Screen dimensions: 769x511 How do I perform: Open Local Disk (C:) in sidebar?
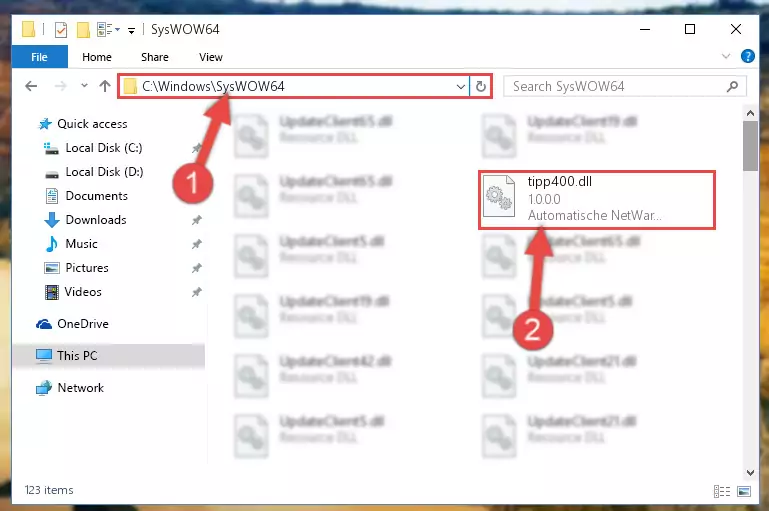pyautogui.click(x=104, y=148)
